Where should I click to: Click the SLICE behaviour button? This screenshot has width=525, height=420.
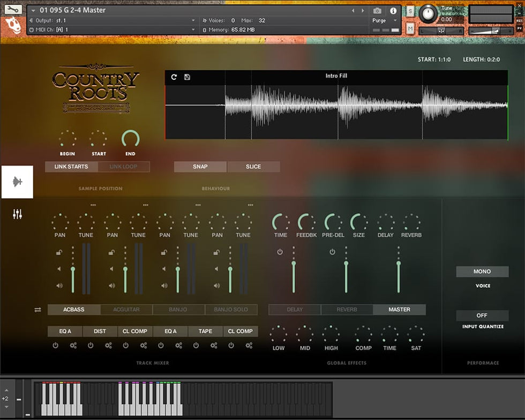[253, 167]
